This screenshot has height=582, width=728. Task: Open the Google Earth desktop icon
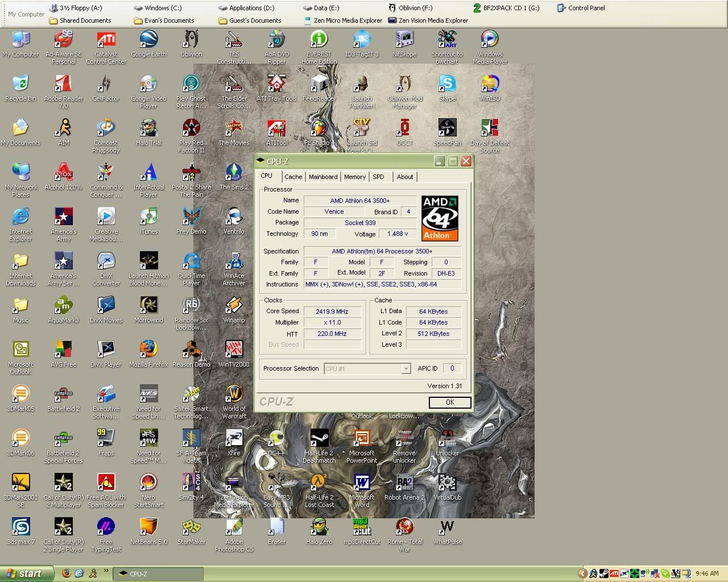(148, 41)
